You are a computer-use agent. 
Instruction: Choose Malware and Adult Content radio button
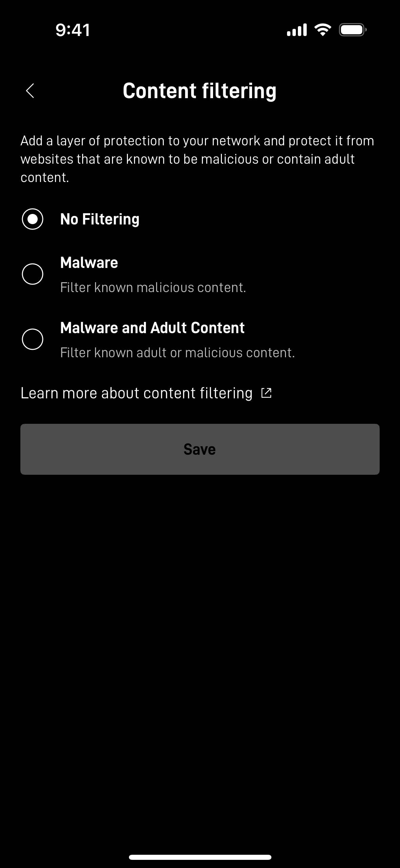click(33, 339)
